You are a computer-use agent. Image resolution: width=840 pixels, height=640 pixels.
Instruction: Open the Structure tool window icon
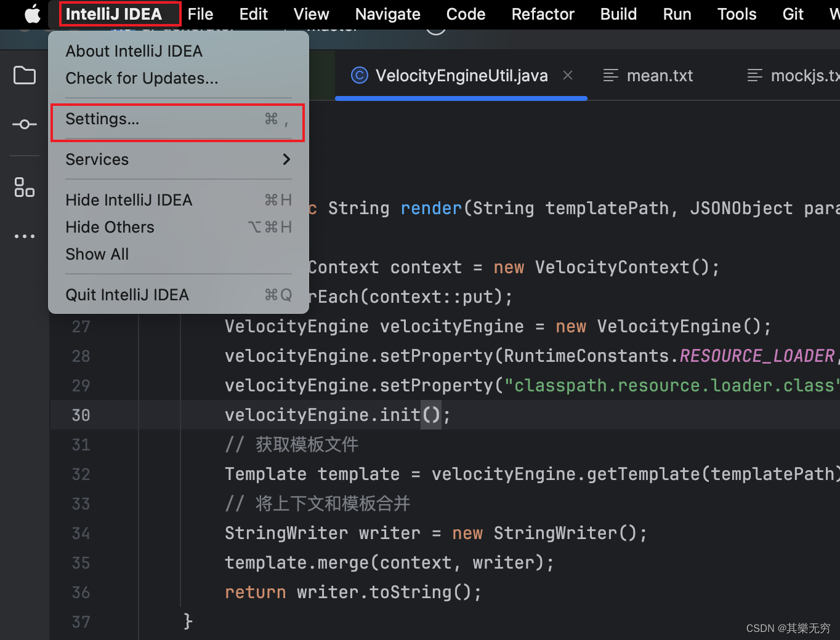click(x=25, y=187)
